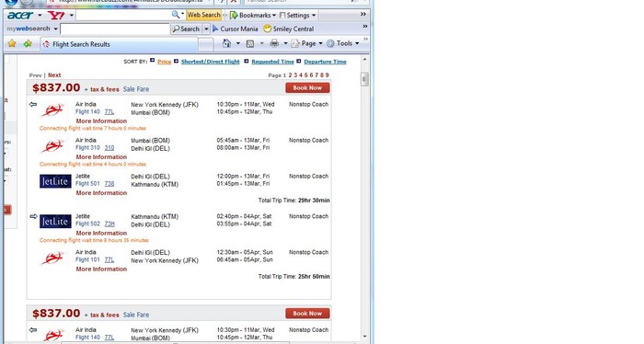The width and height of the screenshot is (644, 344).
Task: Click the Tools gear icon in command bar
Action: pos(330,43)
